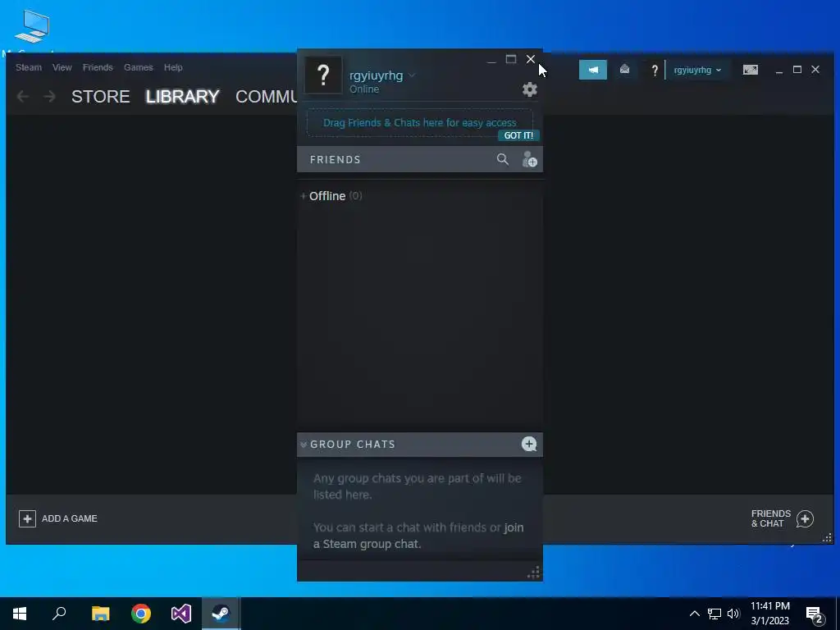This screenshot has height=630, width=840.
Task: Go back with the left arrow
Action: point(22,97)
